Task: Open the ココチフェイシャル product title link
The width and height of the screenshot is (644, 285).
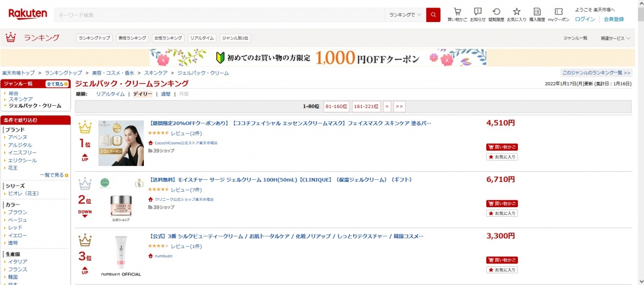Action: coord(290,123)
